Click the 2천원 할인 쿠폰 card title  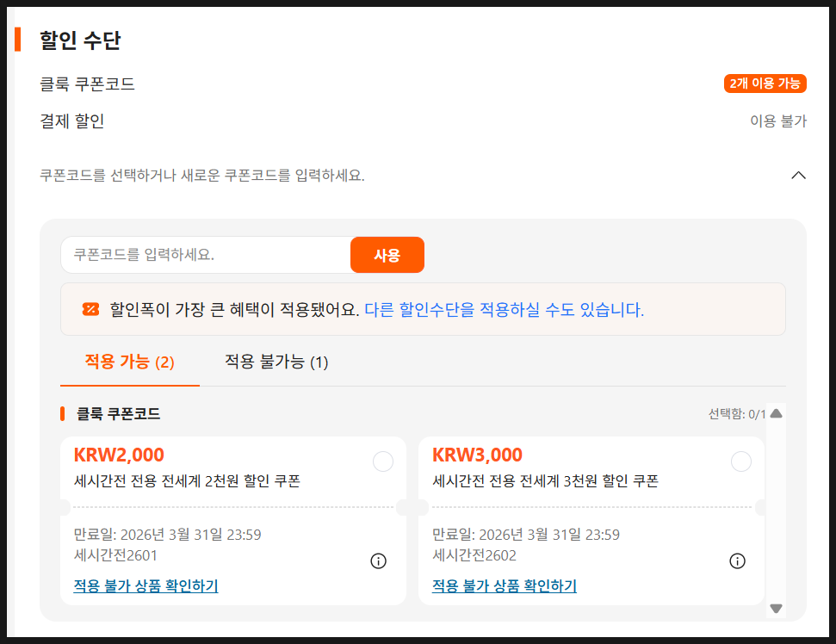tap(187, 481)
